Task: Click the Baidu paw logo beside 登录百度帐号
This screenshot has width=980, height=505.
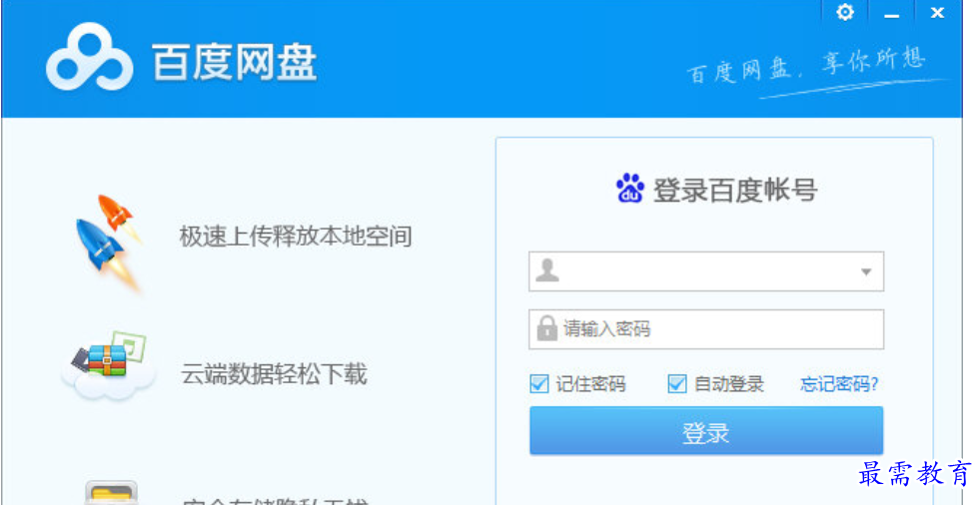Action: [630, 189]
